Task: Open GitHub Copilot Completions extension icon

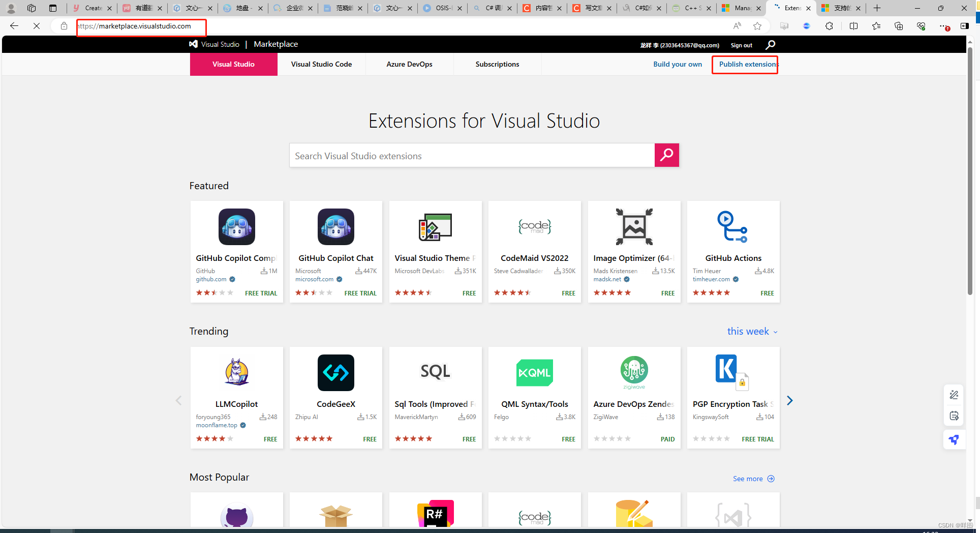Action: coord(236,227)
